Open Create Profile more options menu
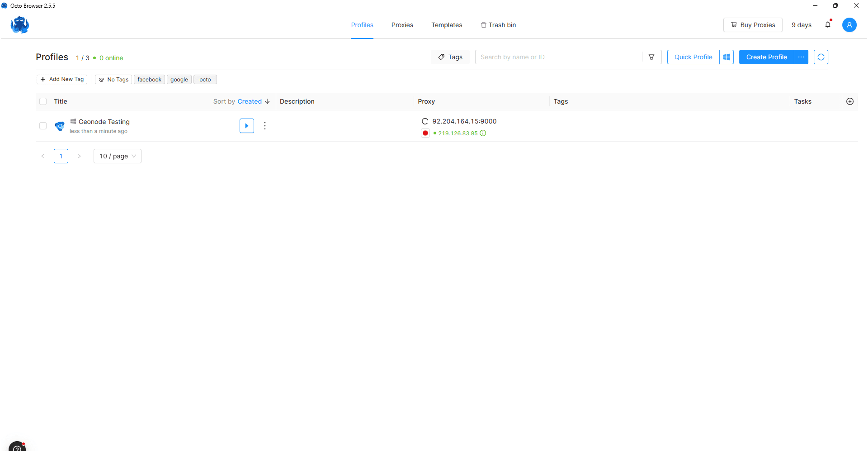868x452 pixels. pyautogui.click(x=801, y=57)
